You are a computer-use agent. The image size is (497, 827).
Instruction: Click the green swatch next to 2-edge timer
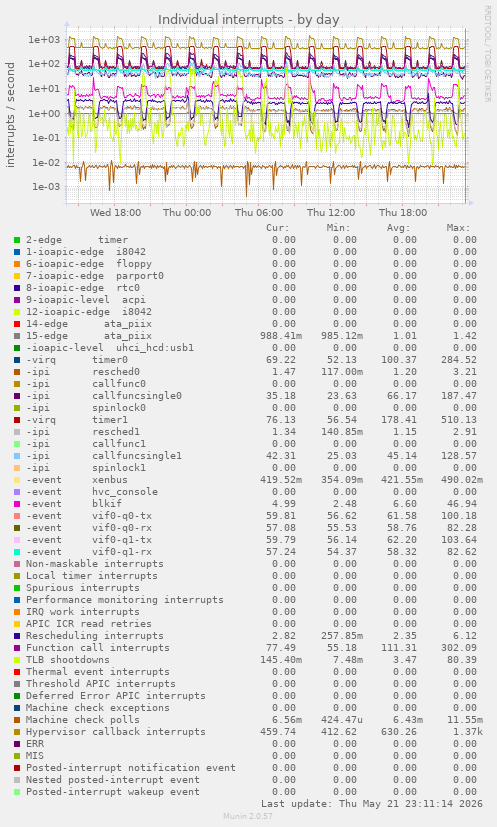17,240
